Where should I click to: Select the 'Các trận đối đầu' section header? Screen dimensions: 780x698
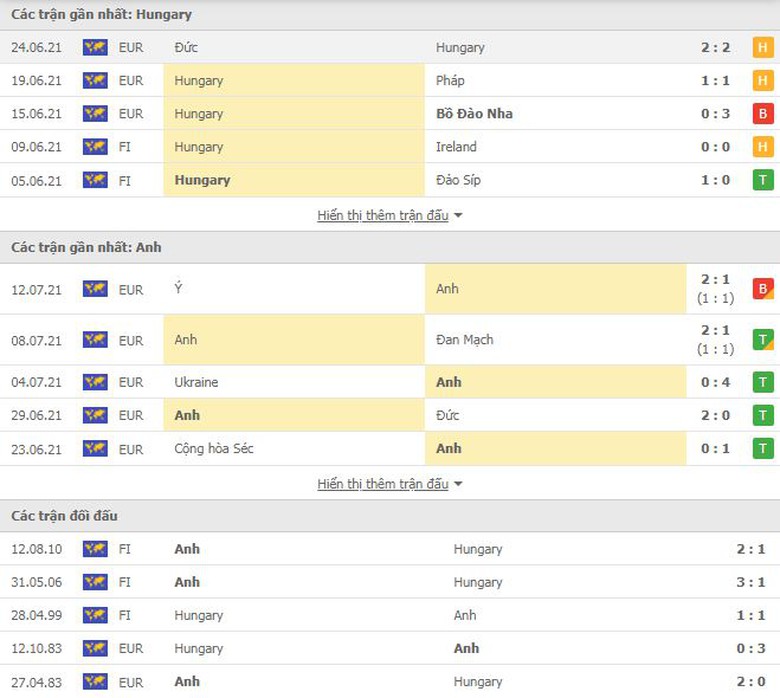point(64,516)
